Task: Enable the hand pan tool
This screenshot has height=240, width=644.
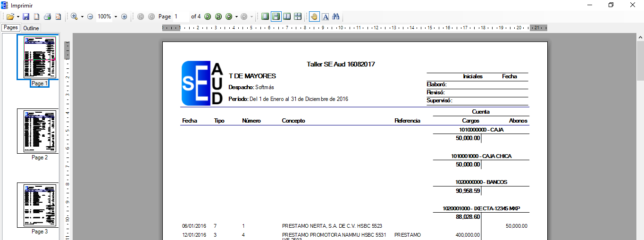Action: pyautogui.click(x=314, y=17)
